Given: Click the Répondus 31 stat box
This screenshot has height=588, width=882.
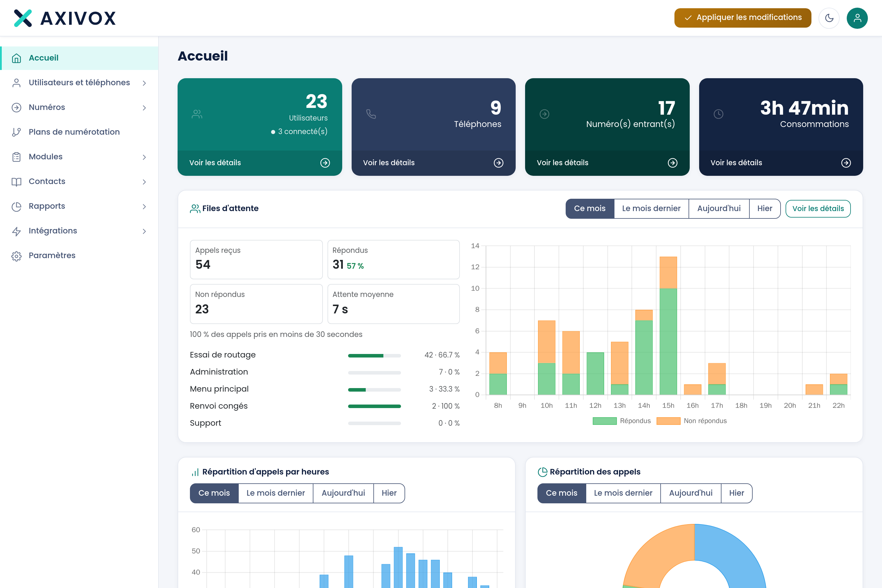Looking at the screenshot, I should click(393, 260).
